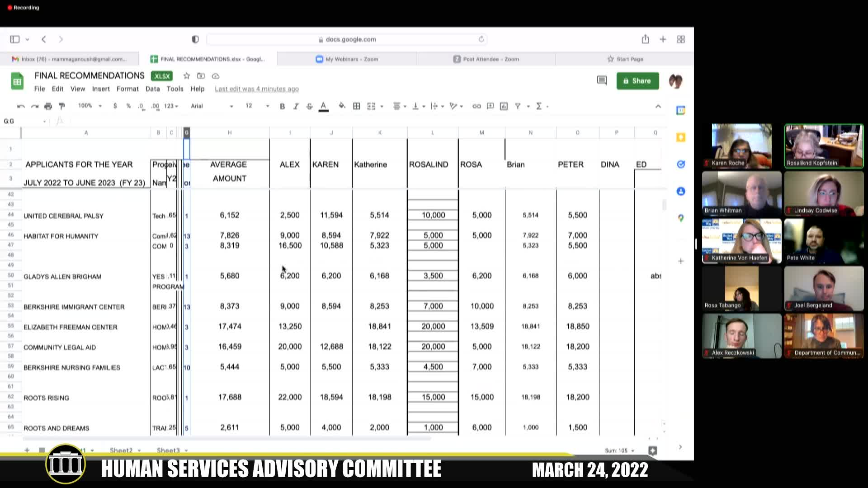The width and height of the screenshot is (868, 488).
Task: Open the File menu
Action: (39, 89)
